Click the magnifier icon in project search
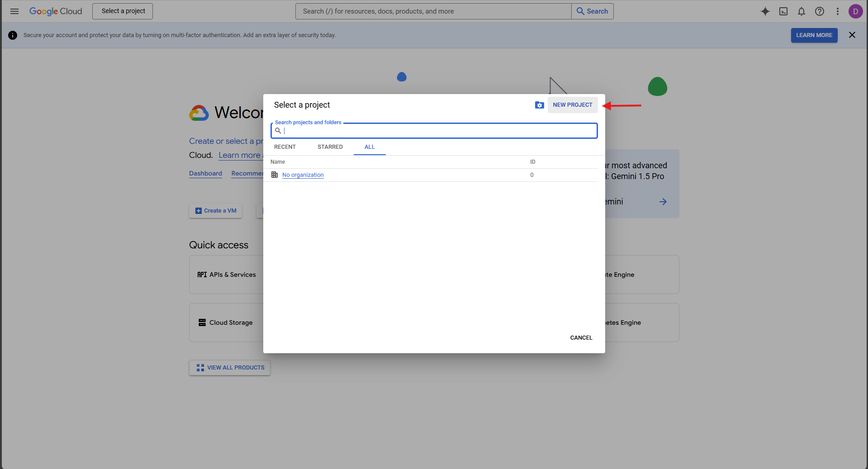The width and height of the screenshot is (868, 469). point(278,131)
